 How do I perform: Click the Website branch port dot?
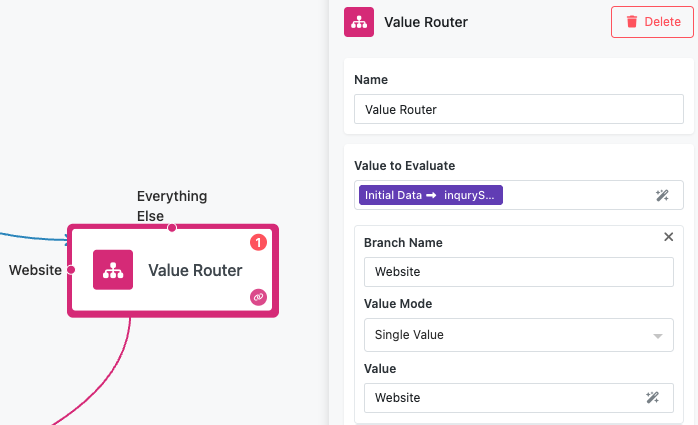tap(70, 270)
